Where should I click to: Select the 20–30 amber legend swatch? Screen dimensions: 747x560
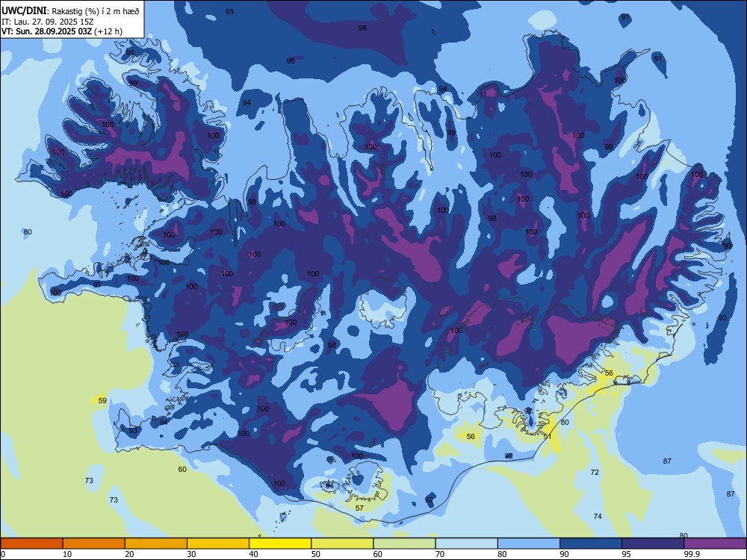pos(156,544)
